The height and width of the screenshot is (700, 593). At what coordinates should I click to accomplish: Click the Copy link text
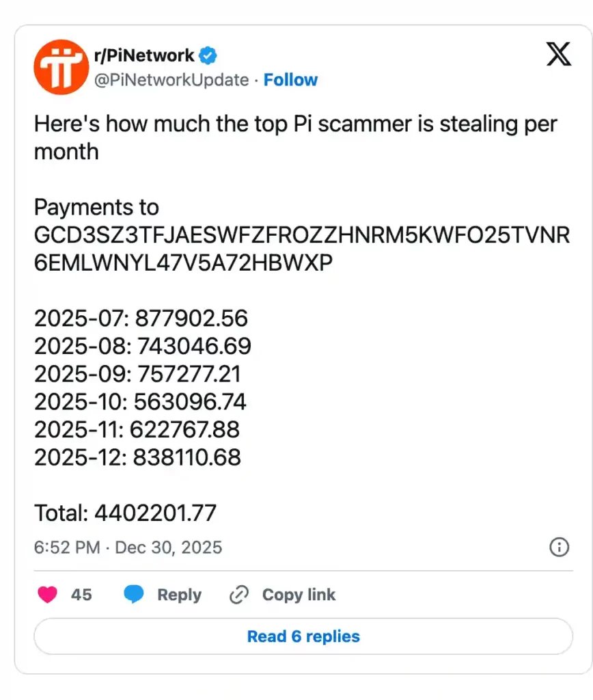click(299, 595)
